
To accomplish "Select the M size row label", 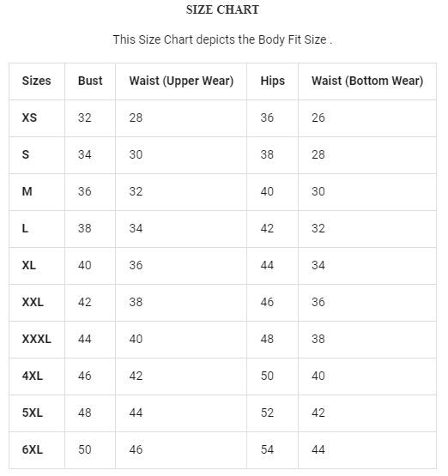I will [27, 191].
